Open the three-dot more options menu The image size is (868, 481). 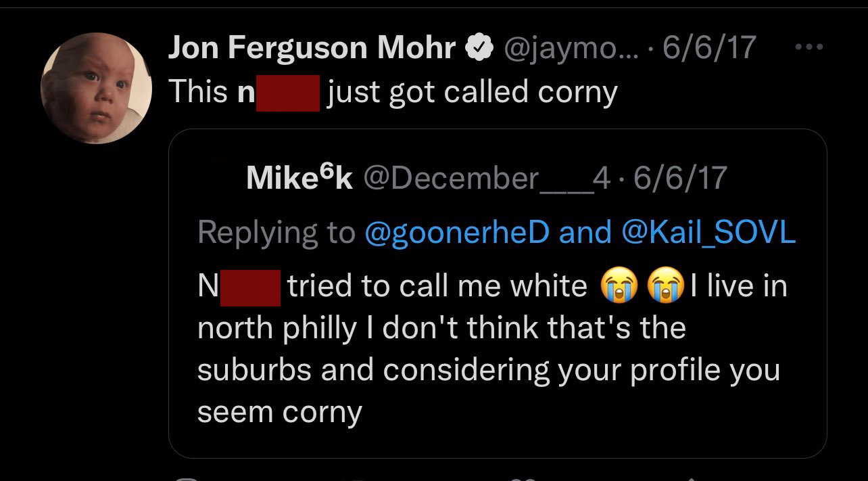point(809,47)
